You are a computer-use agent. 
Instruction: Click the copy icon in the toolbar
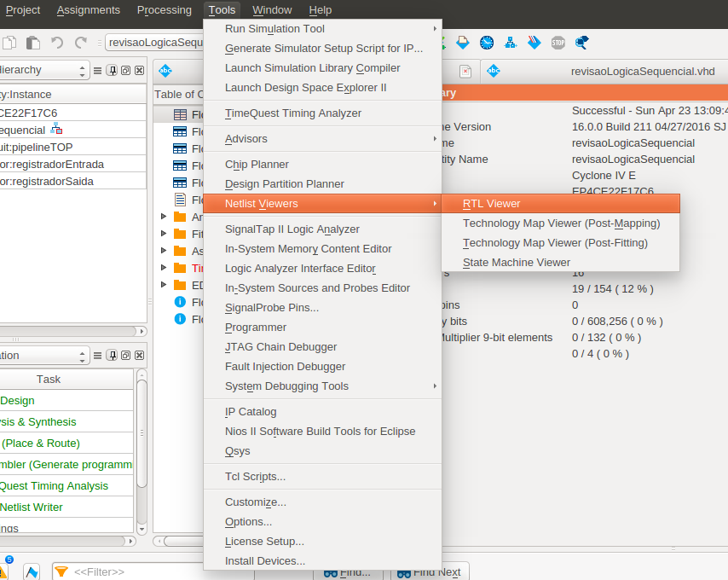pyautogui.click(x=9, y=43)
